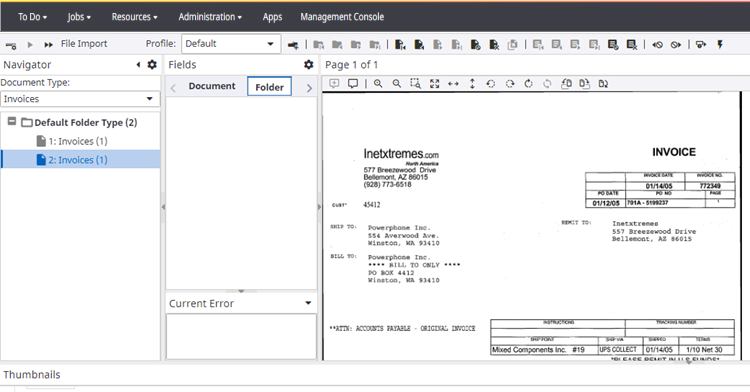
Task: Click the Thumbnails panel header
Action: point(32,374)
